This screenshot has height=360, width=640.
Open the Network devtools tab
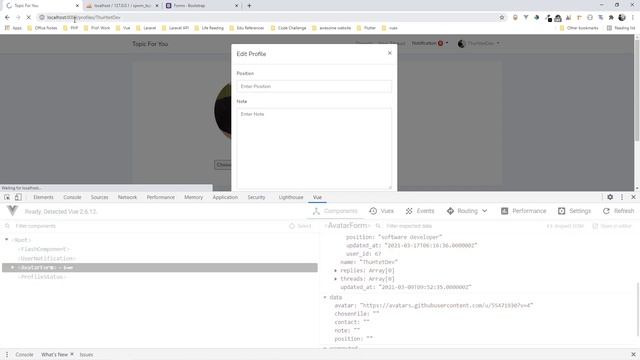(x=127, y=197)
